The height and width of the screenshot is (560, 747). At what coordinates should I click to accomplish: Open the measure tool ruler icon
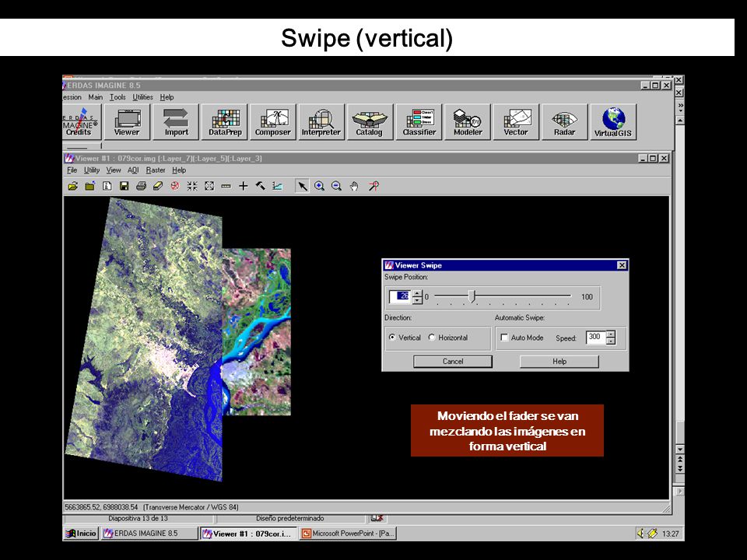pyautogui.click(x=226, y=186)
